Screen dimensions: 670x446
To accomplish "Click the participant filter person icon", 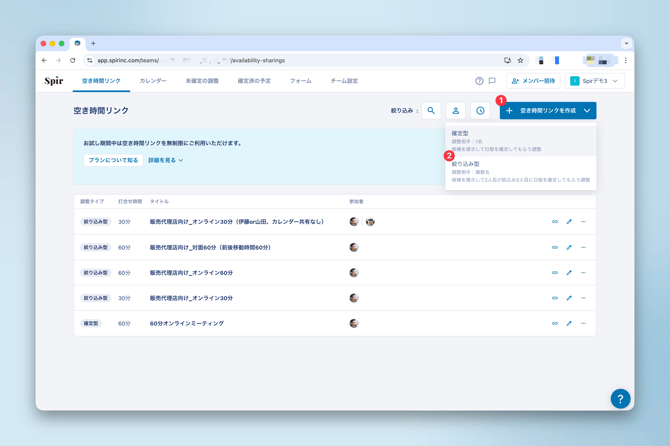I will click(455, 111).
